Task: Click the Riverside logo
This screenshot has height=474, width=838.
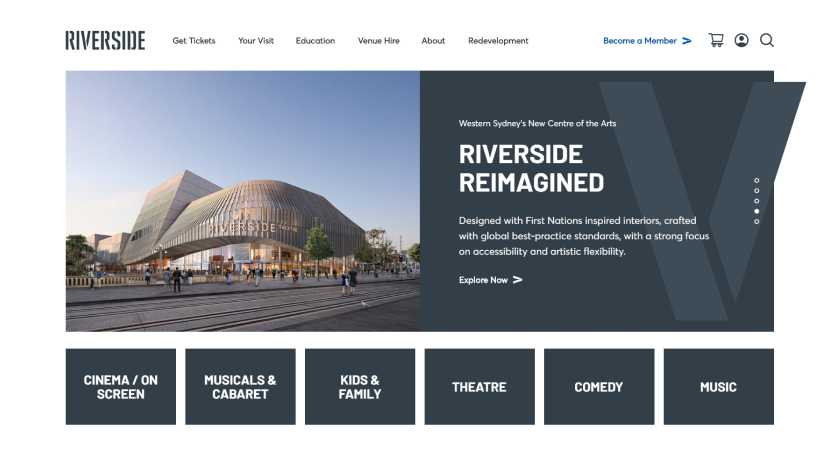Action: (105, 40)
